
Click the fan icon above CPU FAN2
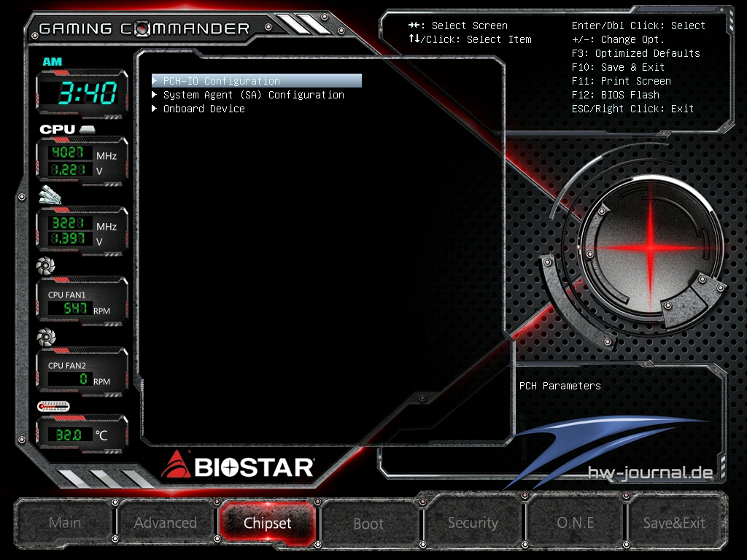coord(46,337)
